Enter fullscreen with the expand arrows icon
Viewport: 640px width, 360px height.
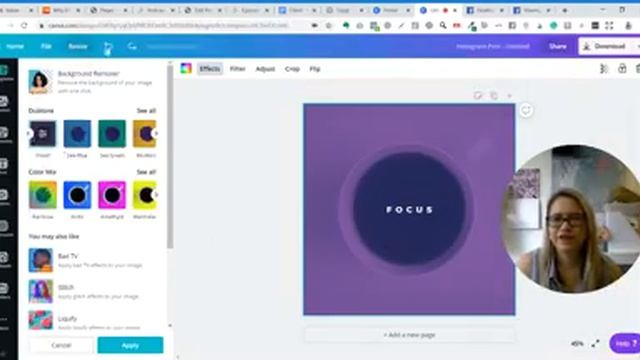596,344
